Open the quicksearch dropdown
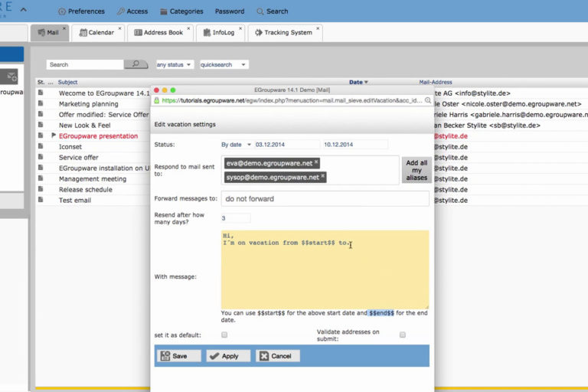The width and height of the screenshot is (588, 392). click(x=223, y=65)
